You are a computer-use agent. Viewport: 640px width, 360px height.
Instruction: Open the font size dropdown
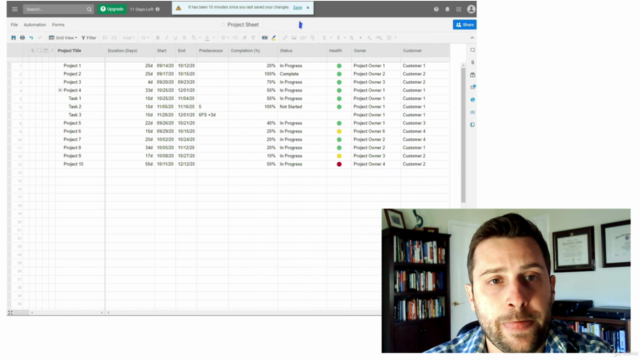[x=144, y=38]
